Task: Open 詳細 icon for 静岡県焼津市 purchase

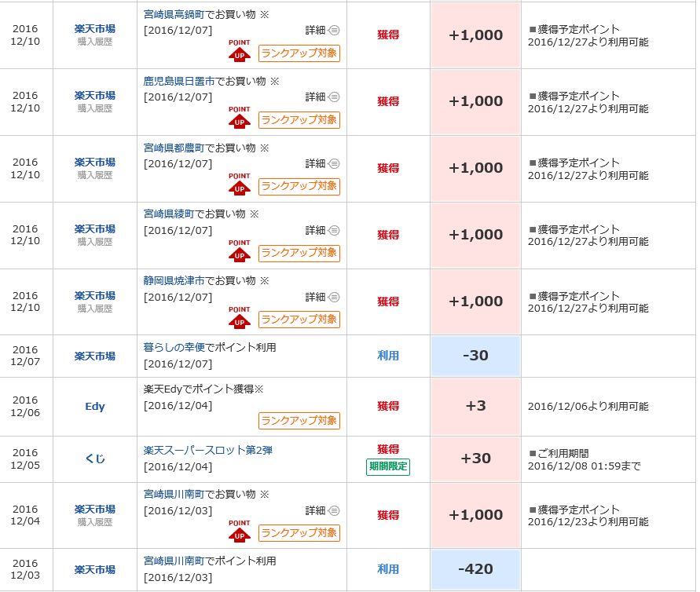Action: 333,297
